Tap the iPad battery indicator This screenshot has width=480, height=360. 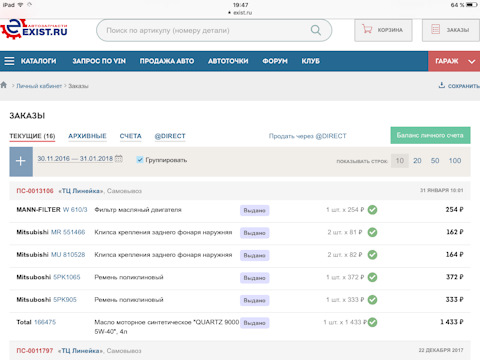click(471, 5)
